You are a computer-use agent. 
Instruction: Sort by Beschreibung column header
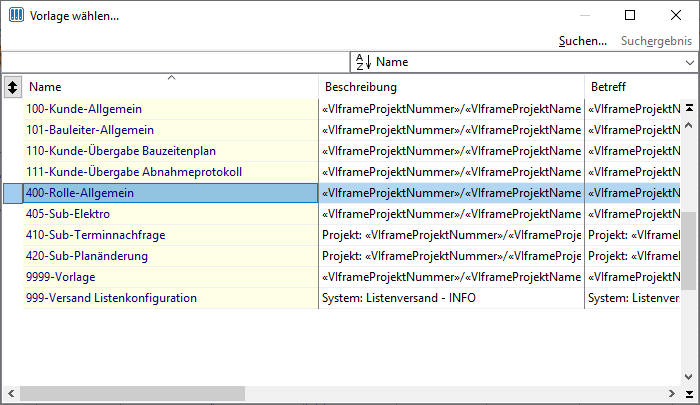tap(451, 87)
